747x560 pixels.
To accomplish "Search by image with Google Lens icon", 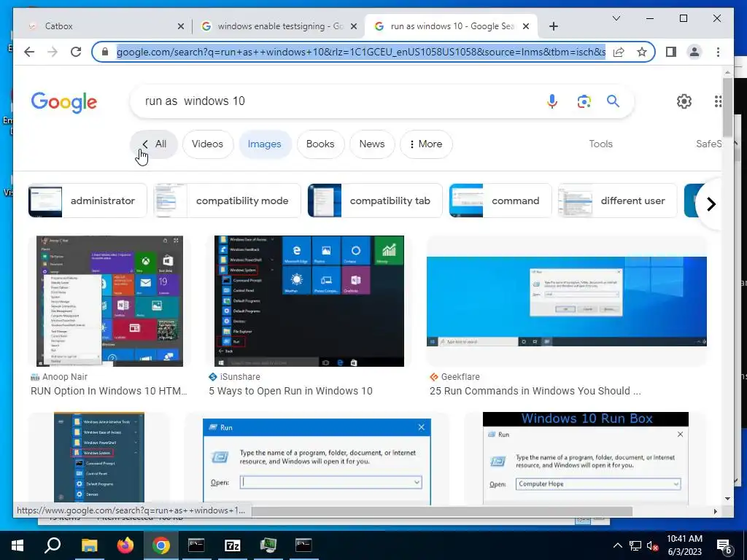I will tap(584, 101).
